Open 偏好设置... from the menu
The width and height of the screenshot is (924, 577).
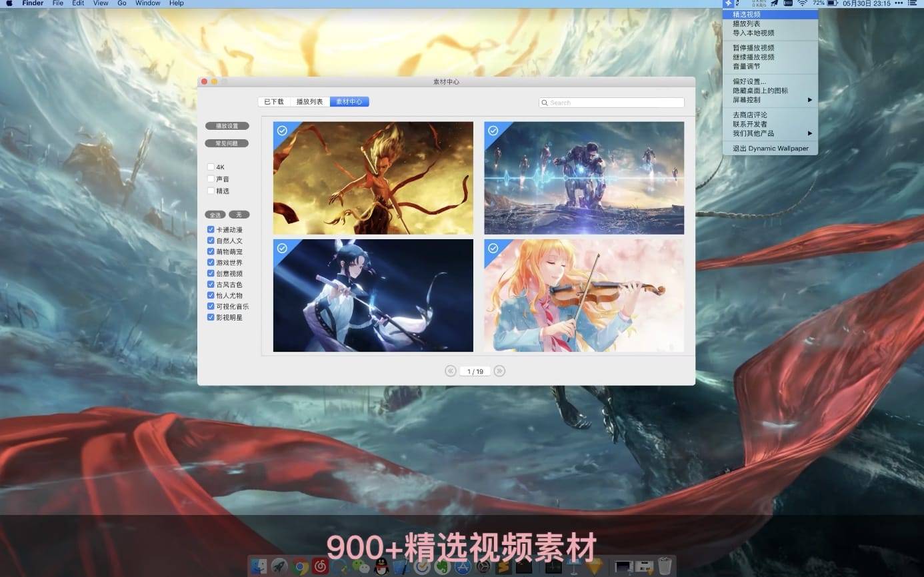(770, 81)
